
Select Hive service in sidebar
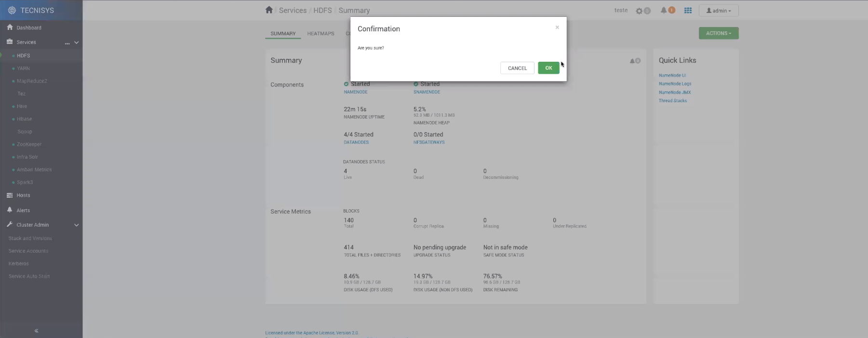pos(22,106)
